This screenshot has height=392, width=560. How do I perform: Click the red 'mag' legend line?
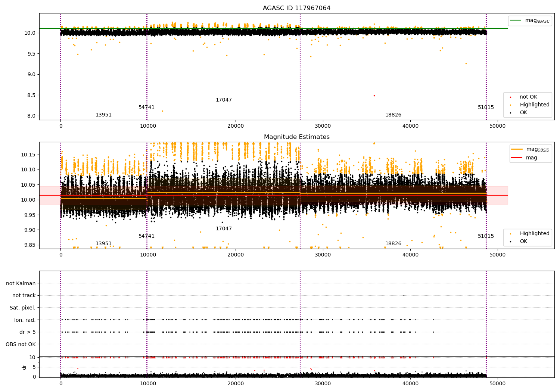(x=517, y=158)
